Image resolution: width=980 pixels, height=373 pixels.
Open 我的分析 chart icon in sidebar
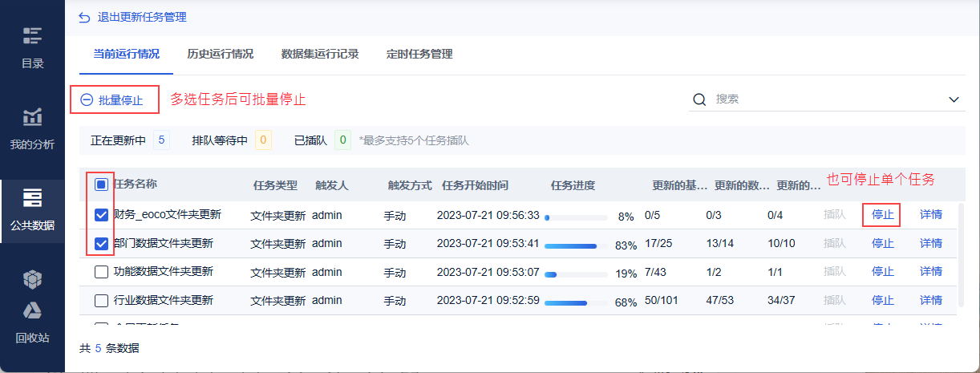(32, 117)
